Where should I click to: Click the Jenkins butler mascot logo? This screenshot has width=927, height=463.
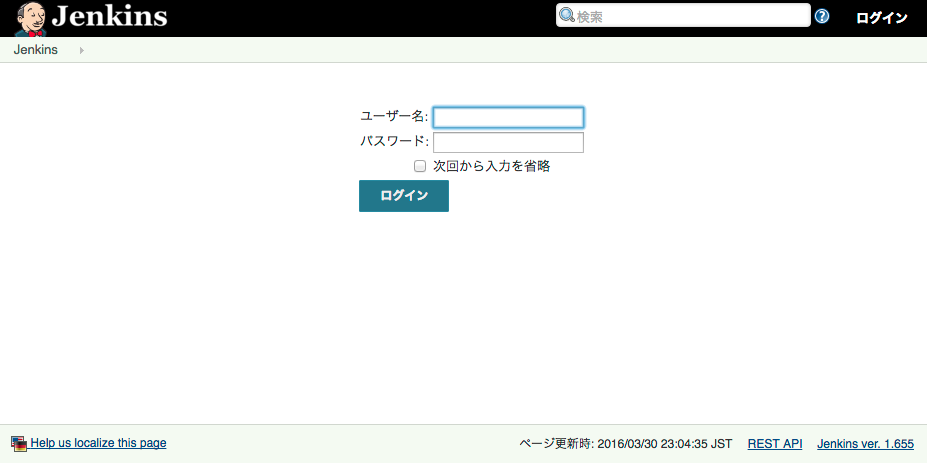[31, 18]
